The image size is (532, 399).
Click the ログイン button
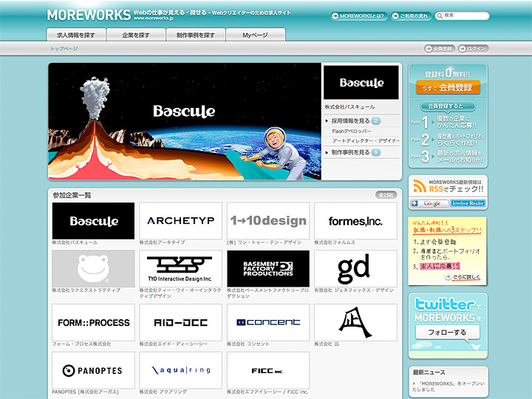click(473, 49)
